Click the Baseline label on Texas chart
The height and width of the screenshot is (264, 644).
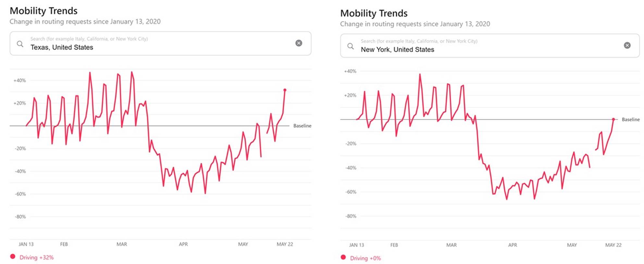302,125
